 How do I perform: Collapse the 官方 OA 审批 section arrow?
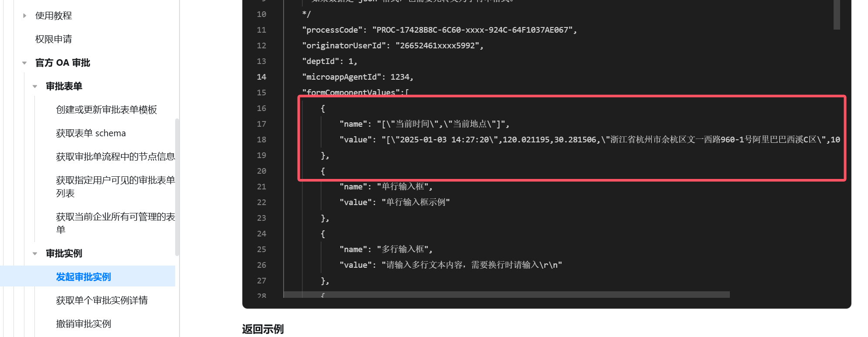pos(24,63)
